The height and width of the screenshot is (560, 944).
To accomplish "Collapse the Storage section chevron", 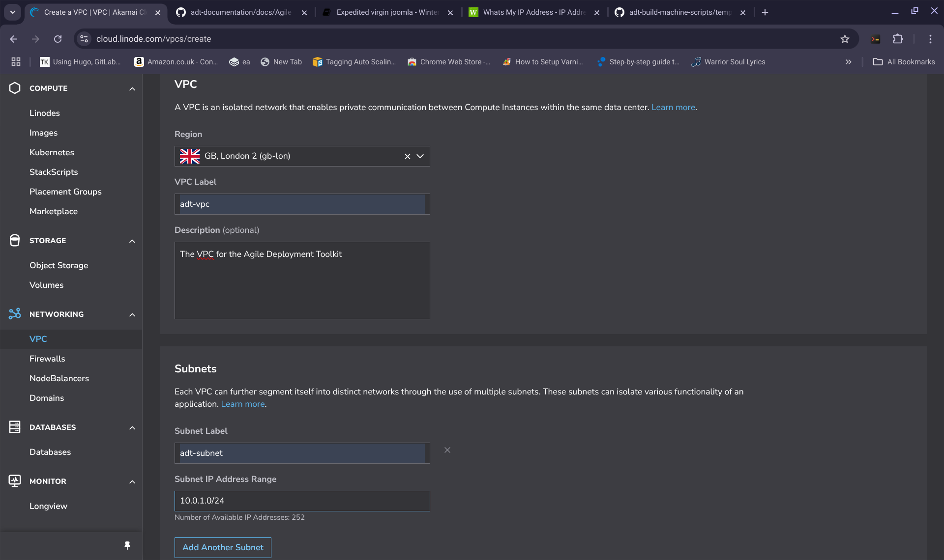I will tap(132, 241).
